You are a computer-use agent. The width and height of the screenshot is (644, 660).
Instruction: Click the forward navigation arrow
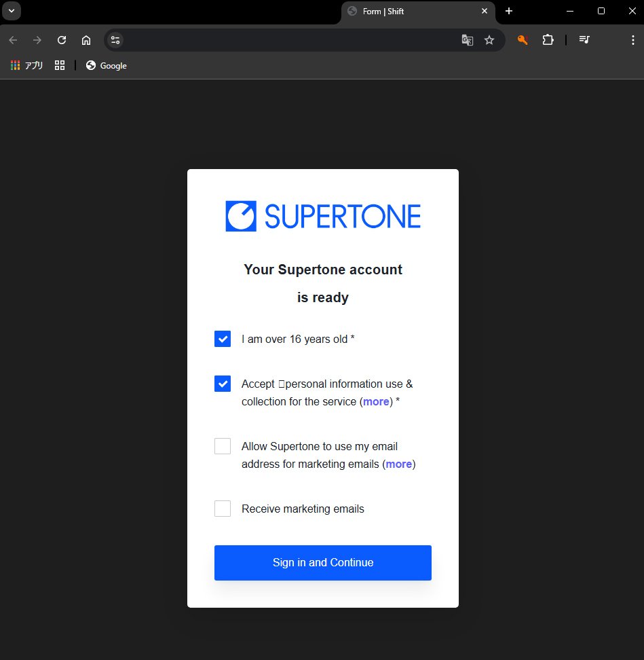[x=37, y=39]
